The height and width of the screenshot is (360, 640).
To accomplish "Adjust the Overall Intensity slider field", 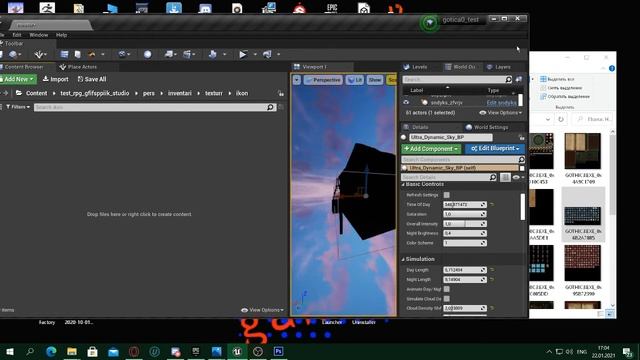I will coord(465,224).
